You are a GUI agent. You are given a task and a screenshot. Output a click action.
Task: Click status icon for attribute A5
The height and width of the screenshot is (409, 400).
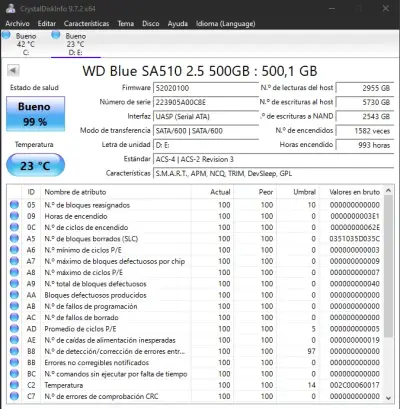[x=14, y=239]
